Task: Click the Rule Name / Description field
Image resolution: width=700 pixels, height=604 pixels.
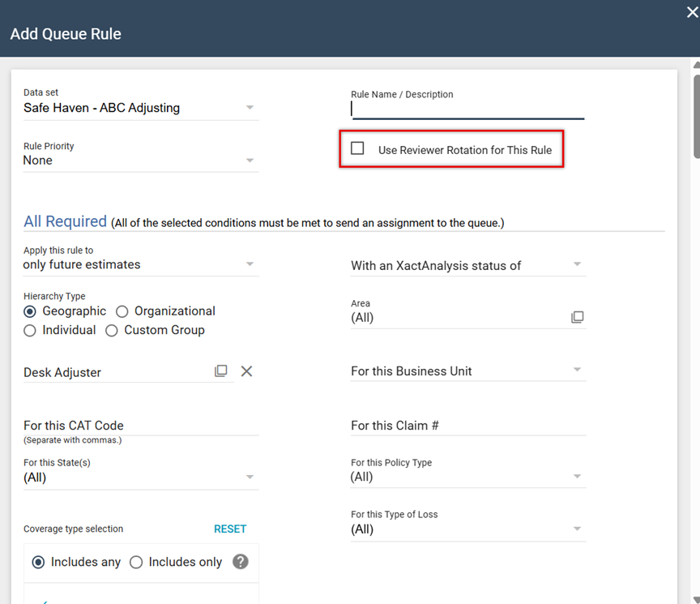Action: (x=467, y=109)
